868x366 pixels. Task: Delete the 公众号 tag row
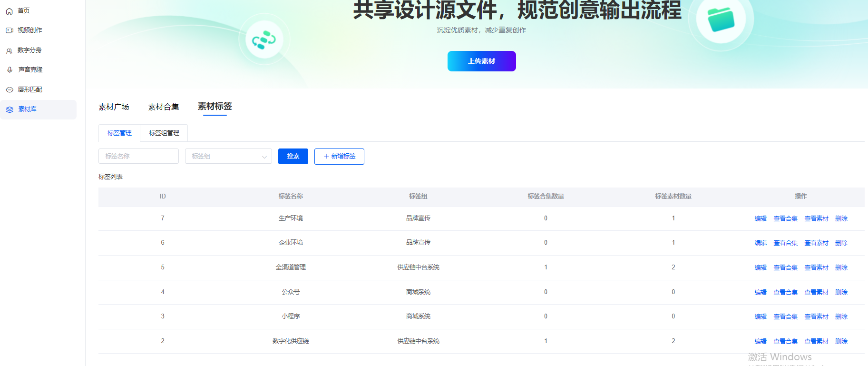pyautogui.click(x=841, y=292)
